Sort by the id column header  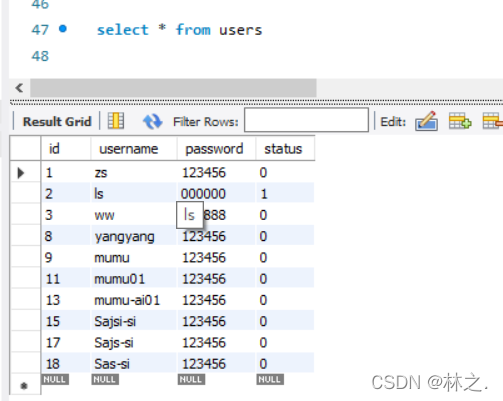[66, 149]
